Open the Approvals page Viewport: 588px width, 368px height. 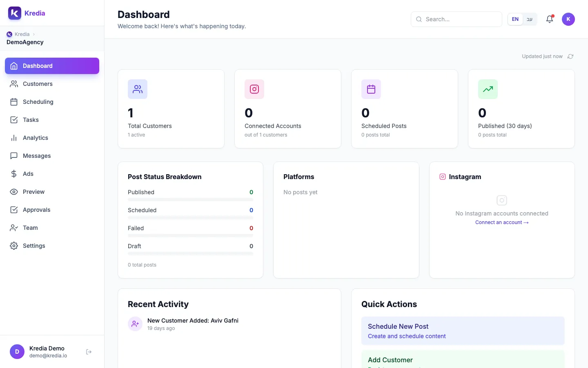tap(52, 210)
